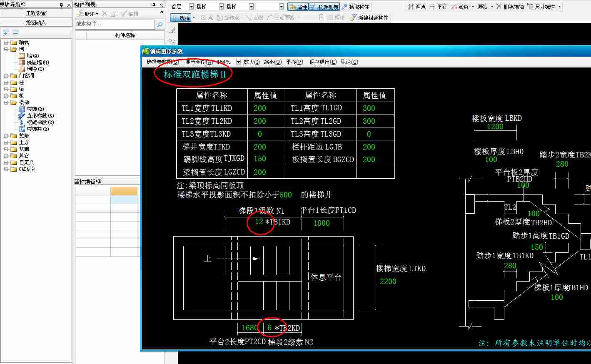This screenshot has height=364, width=591.
Task: Expand the 梁 tree node
Action: pyautogui.click(x=6, y=89)
